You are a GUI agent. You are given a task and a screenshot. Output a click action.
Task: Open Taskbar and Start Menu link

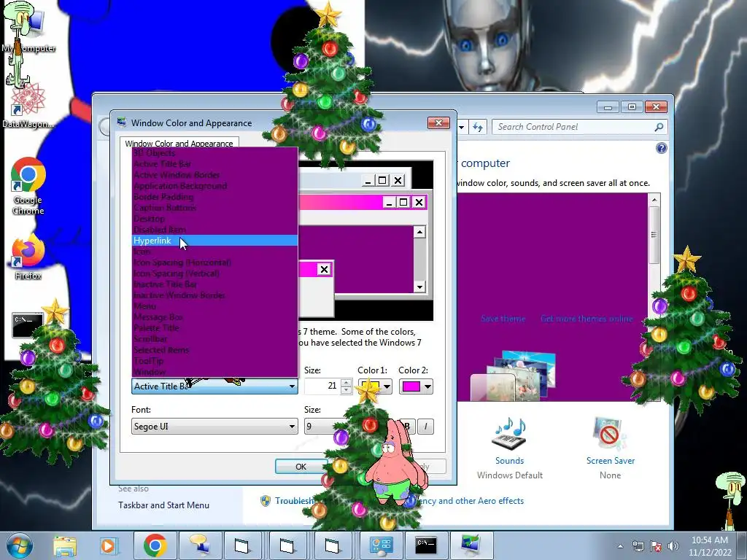pos(163,505)
